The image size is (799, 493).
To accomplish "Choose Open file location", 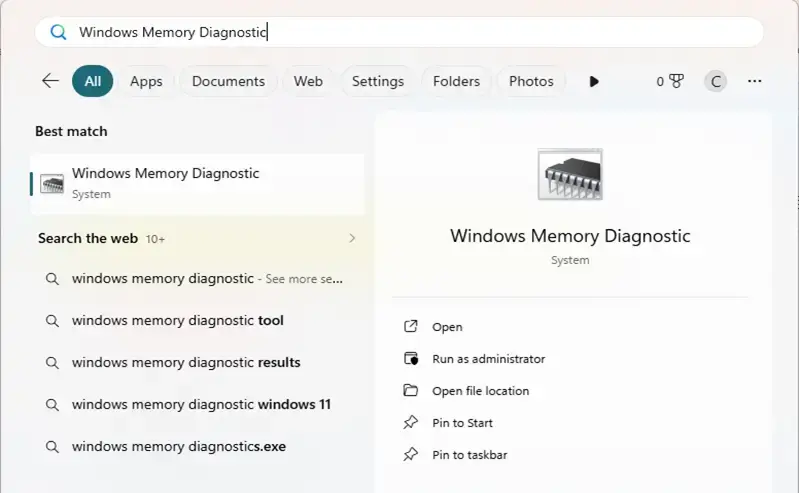I will pos(481,391).
